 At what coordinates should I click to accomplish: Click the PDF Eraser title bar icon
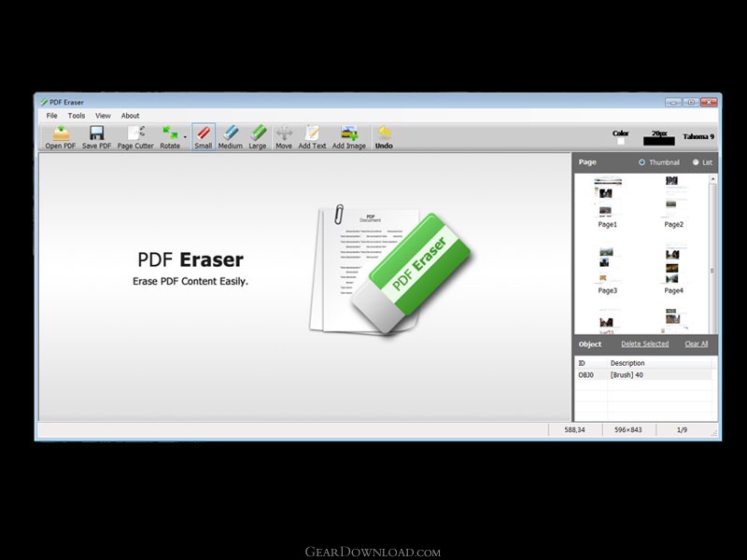pos(44,102)
